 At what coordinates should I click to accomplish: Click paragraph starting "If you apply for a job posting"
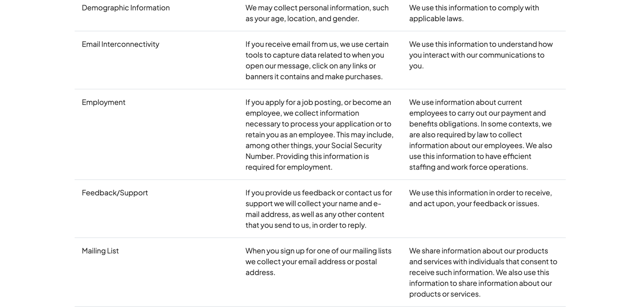click(319, 134)
